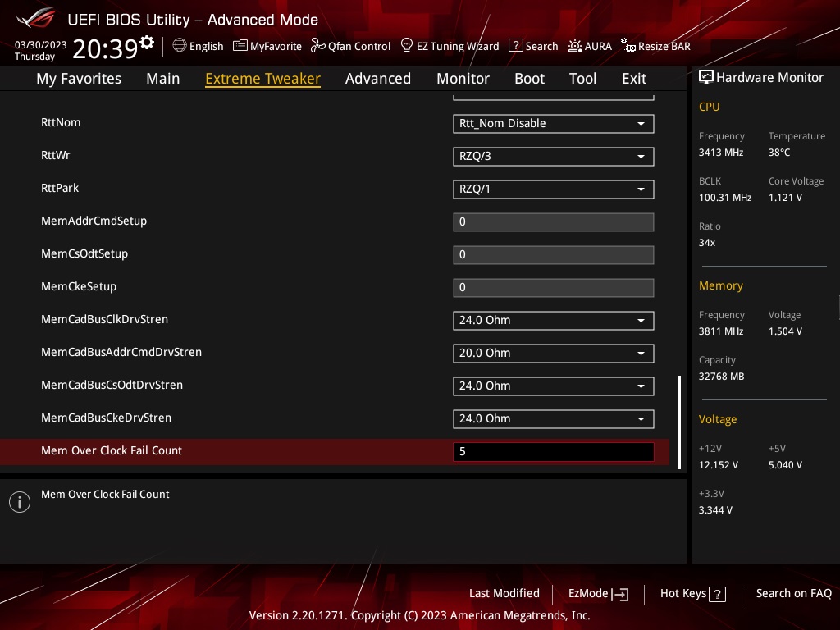
Task: Open the RttPark RZQ/1 dropdown
Action: [x=554, y=189]
